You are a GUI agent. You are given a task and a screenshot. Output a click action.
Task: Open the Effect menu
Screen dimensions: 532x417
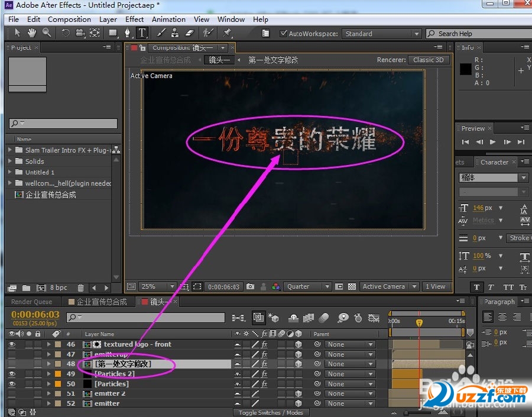coord(134,20)
